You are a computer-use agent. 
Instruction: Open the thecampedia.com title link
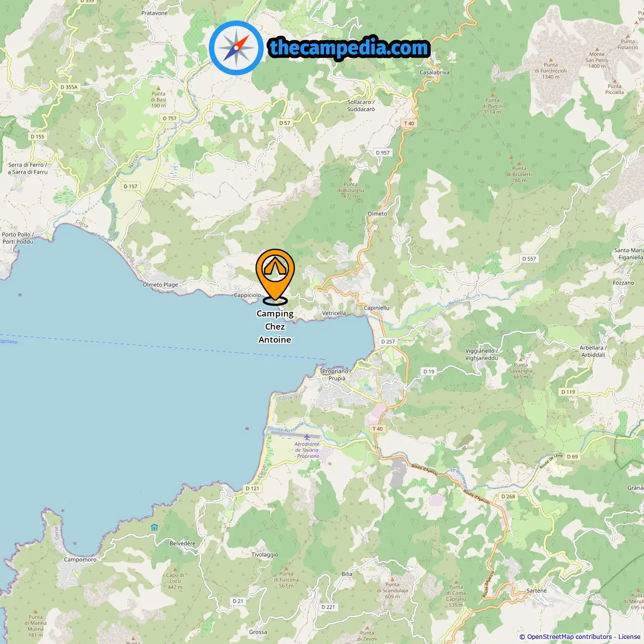[349, 48]
